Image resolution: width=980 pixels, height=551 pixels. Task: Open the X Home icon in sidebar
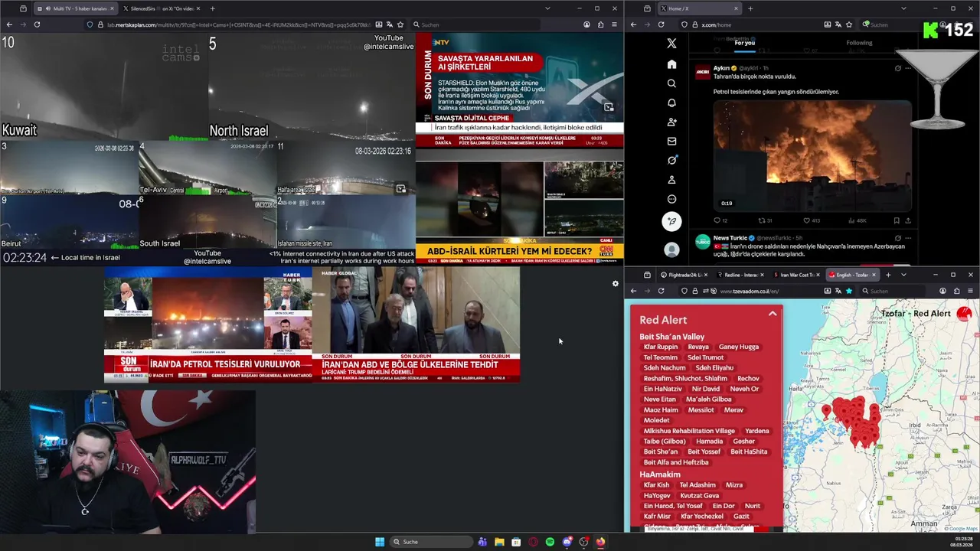[671, 64]
